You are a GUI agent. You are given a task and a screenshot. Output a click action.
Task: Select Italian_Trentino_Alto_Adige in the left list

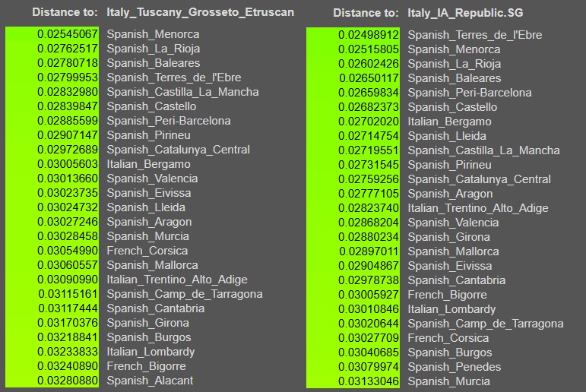click(177, 280)
